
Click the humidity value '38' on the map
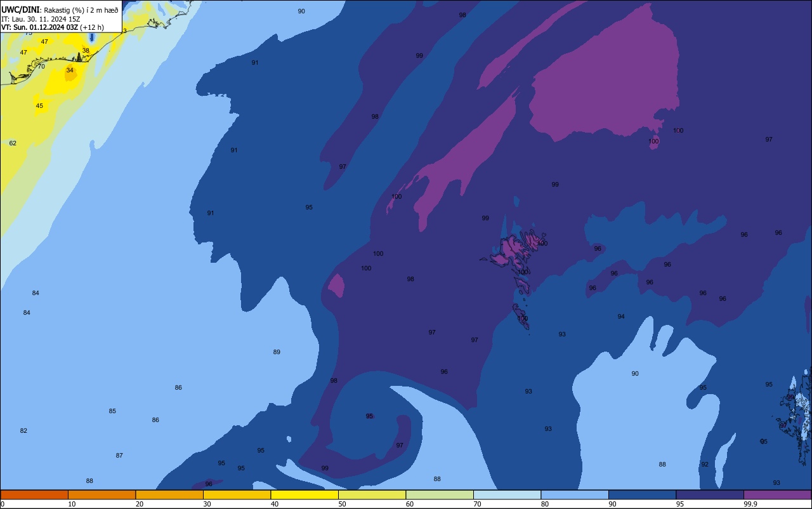86,50
